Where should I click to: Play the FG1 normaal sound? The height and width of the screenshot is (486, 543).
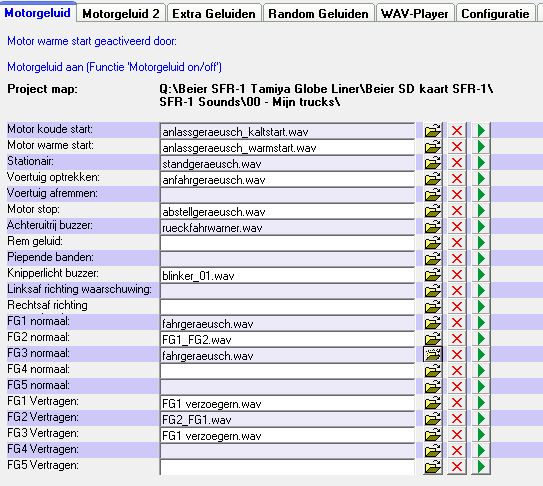[481, 322]
